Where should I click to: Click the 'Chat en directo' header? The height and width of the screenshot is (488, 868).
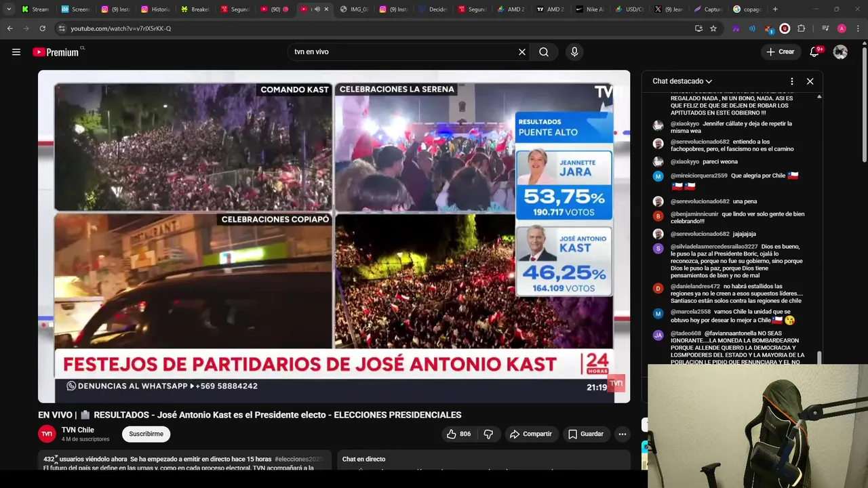pyautogui.click(x=363, y=460)
